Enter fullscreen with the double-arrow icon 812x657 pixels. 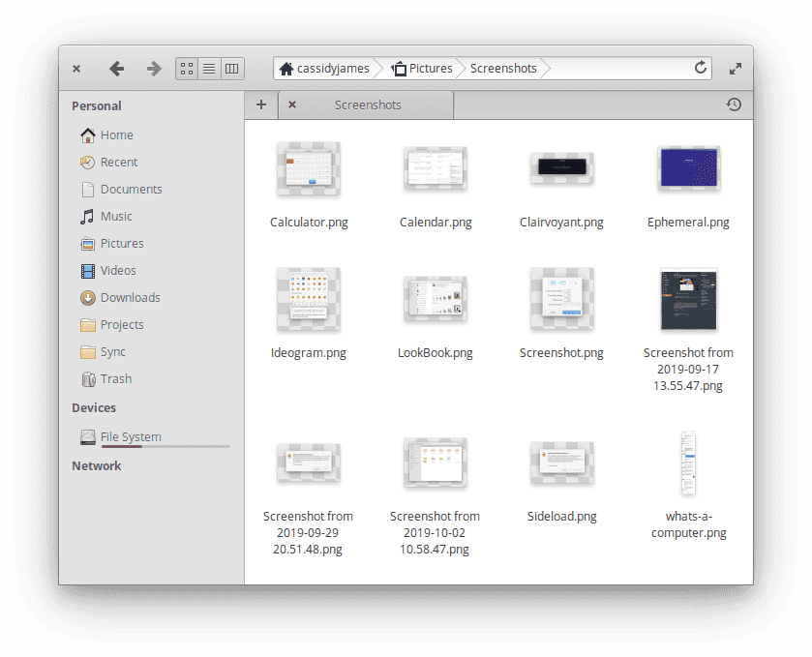(x=735, y=68)
